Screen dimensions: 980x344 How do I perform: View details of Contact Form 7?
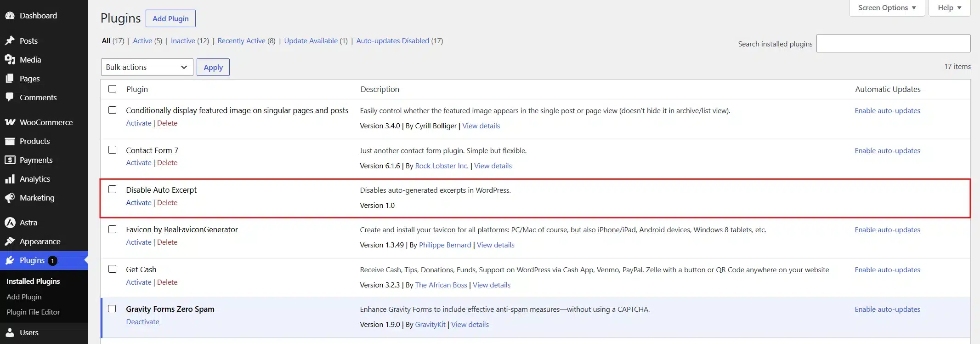[493, 166]
